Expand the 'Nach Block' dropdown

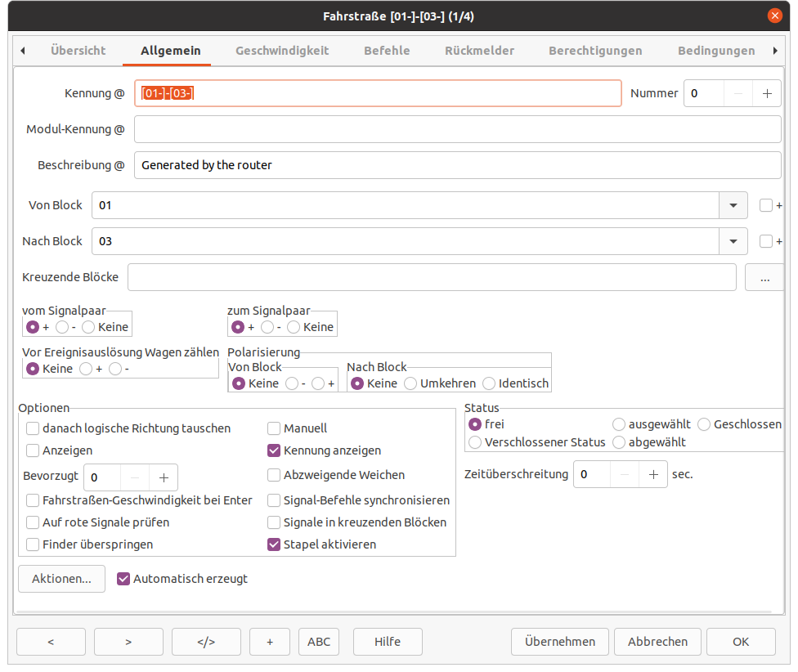click(x=733, y=241)
